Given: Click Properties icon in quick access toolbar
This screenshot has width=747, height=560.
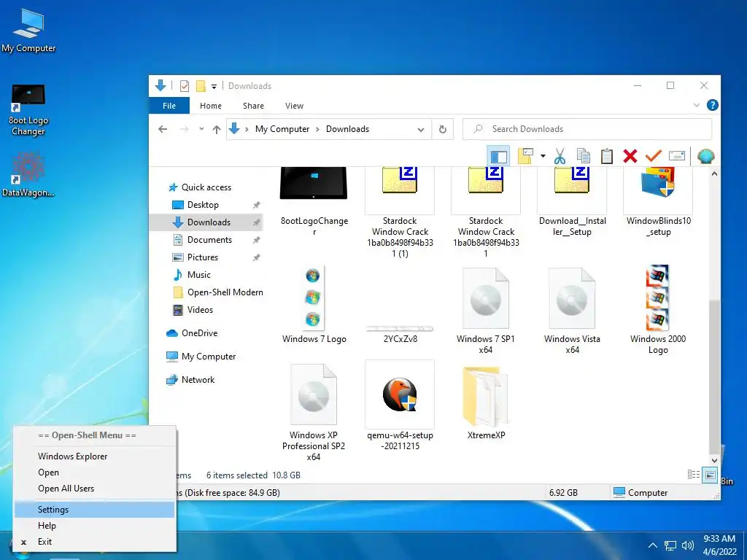Looking at the screenshot, I should 185,86.
